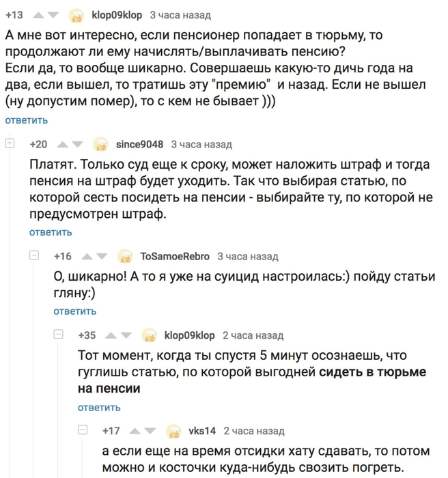Upvote klop09klop's reply rated +35

111,336
